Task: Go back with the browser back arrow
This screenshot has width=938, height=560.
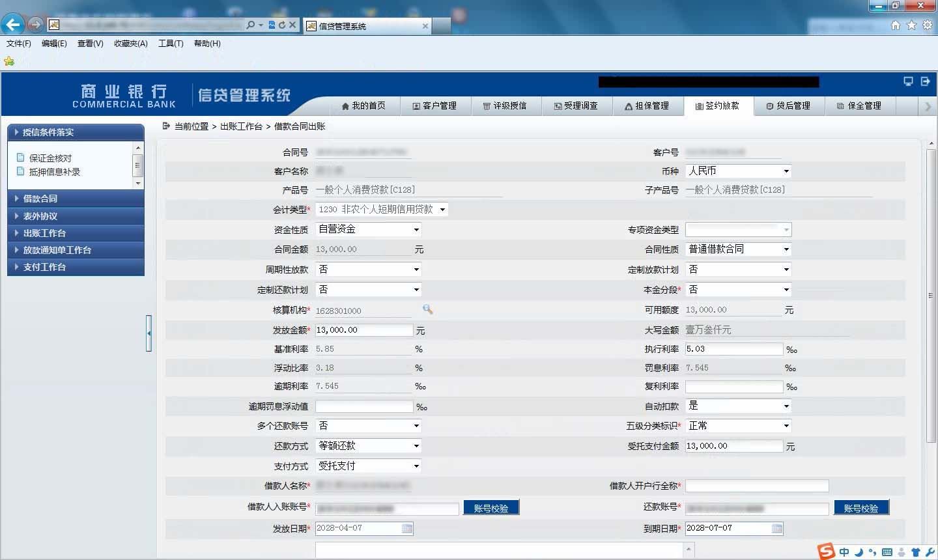Action: click(13, 25)
